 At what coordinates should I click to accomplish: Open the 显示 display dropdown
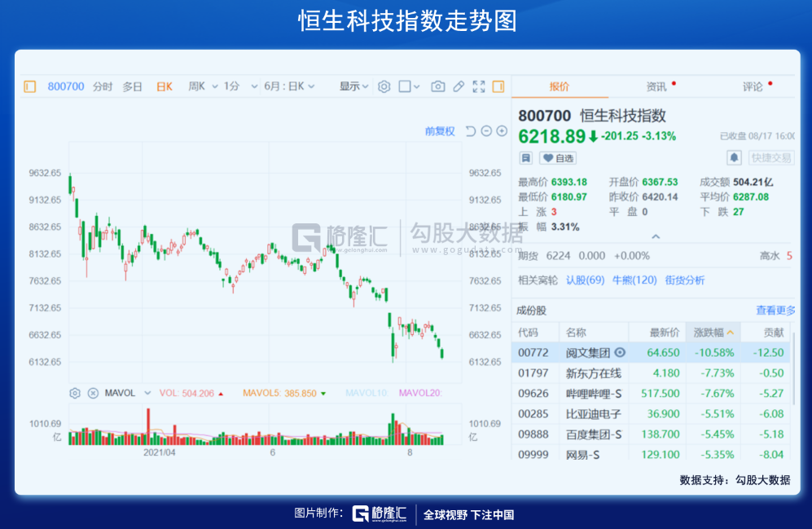(x=353, y=86)
